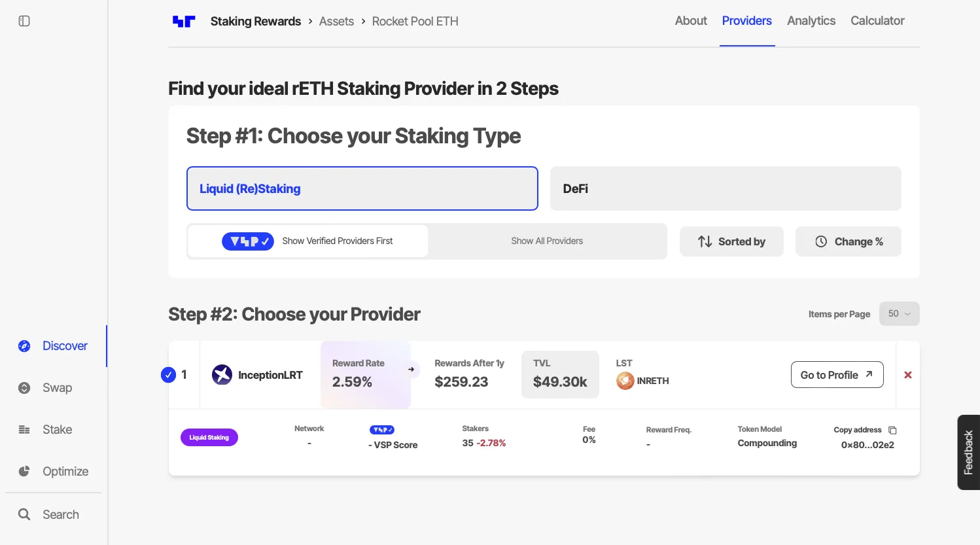Switch to the Analytics tab

[x=811, y=21]
